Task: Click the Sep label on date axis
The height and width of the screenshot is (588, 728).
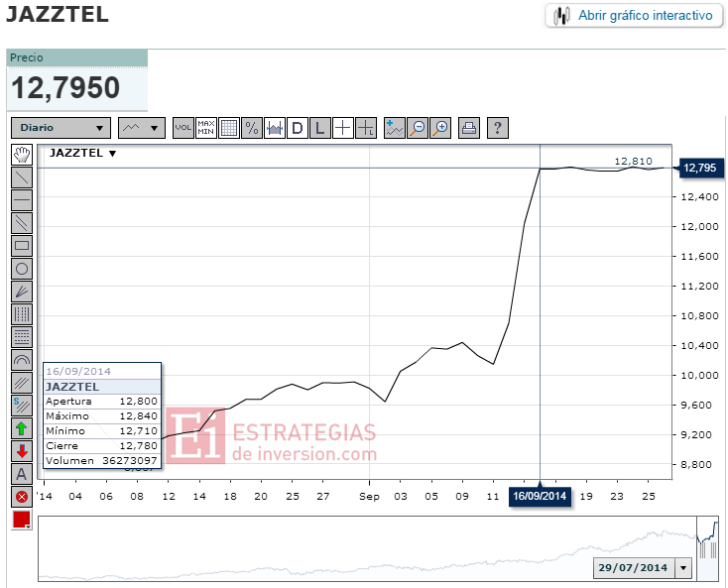Action: point(369,497)
